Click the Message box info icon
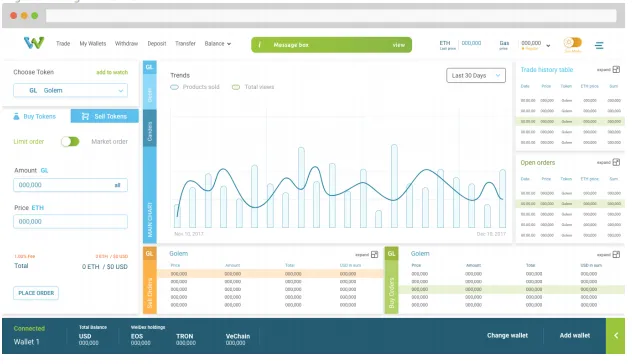Viewport: 632px width, 364px height. [260, 45]
